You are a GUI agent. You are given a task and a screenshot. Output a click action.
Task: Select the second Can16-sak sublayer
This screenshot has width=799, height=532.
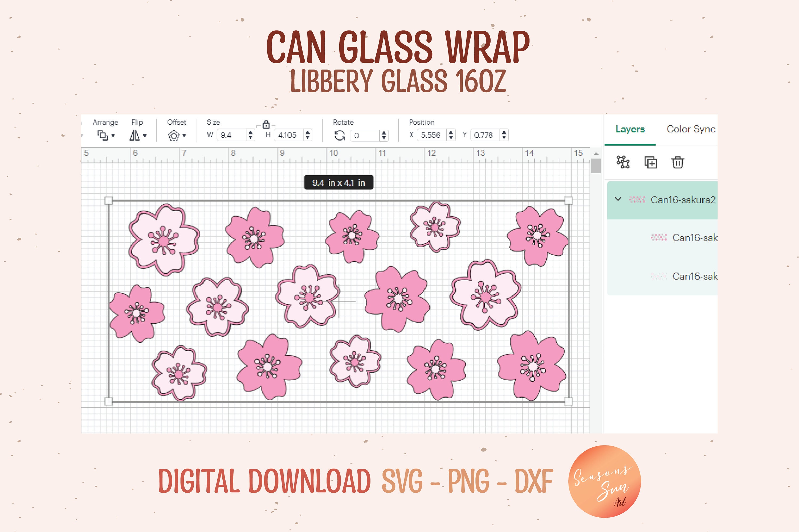tap(662, 276)
